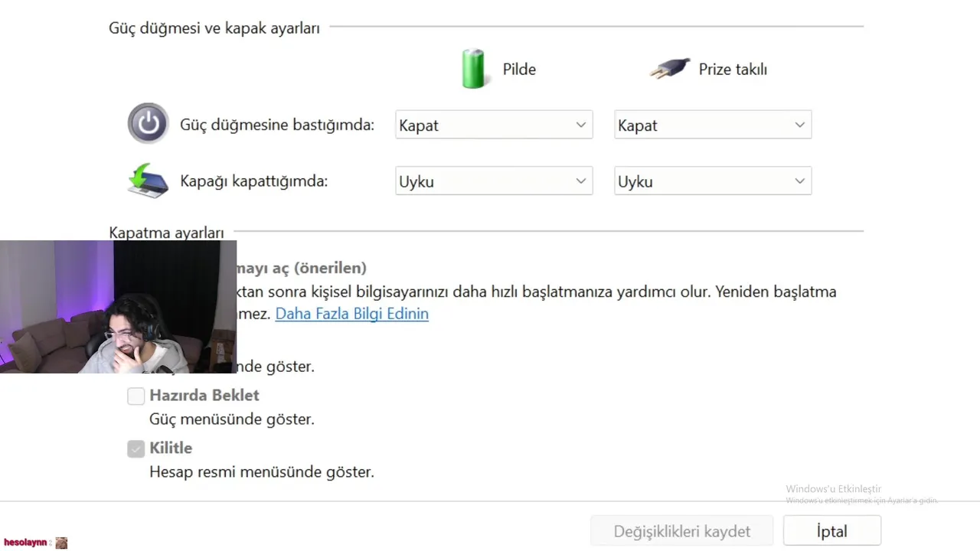Click the Kapağı kapattığımda label

pyautogui.click(x=253, y=181)
